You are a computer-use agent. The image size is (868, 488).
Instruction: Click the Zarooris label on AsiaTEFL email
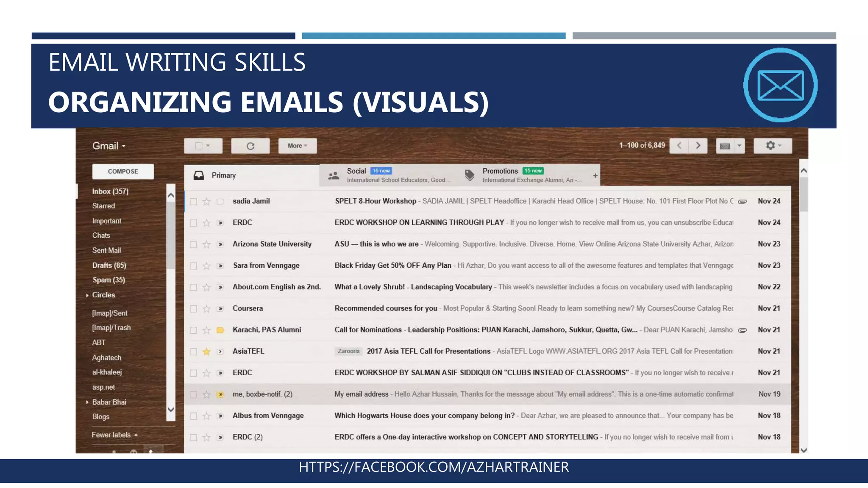(x=348, y=352)
